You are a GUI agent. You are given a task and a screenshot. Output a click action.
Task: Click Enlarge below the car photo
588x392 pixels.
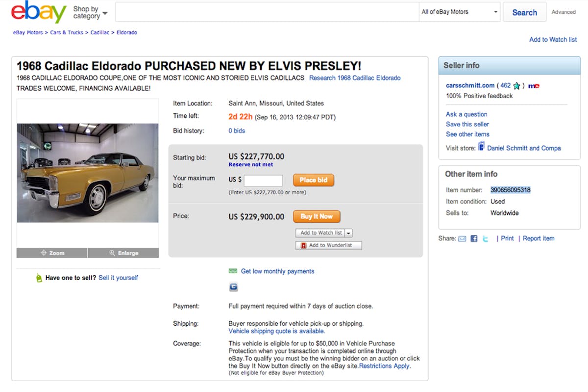click(123, 253)
